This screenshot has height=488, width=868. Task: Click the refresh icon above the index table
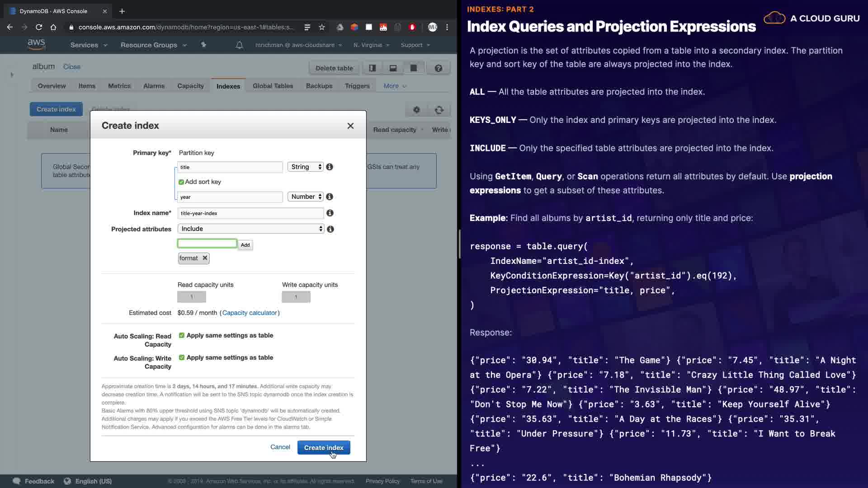pyautogui.click(x=439, y=110)
